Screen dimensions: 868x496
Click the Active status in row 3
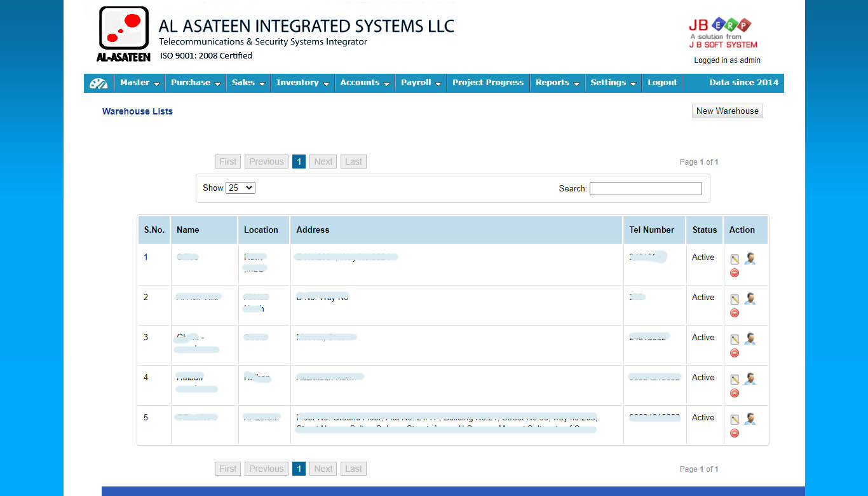pos(703,338)
